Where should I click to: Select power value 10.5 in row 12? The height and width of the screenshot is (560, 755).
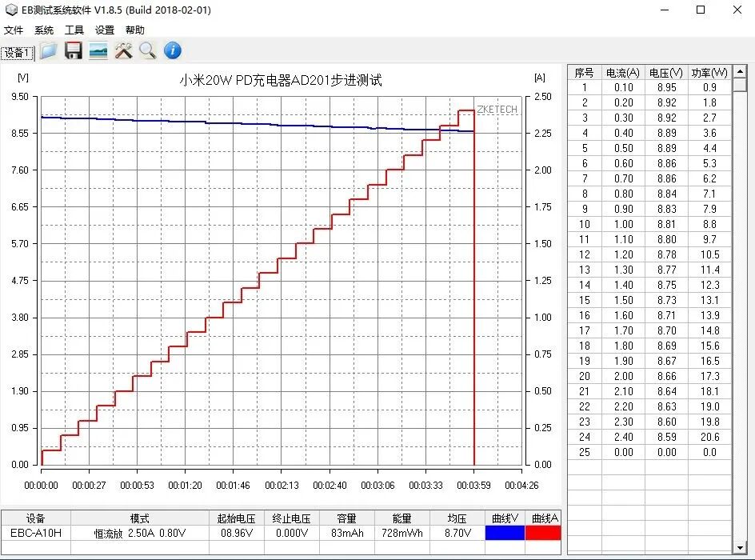pyautogui.click(x=709, y=254)
